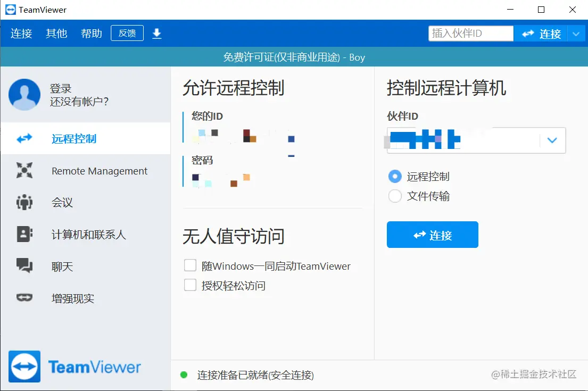This screenshot has width=588, height=391.
Task: Focus the 伙伴ID combo box field
Action: click(x=476, y=140)
